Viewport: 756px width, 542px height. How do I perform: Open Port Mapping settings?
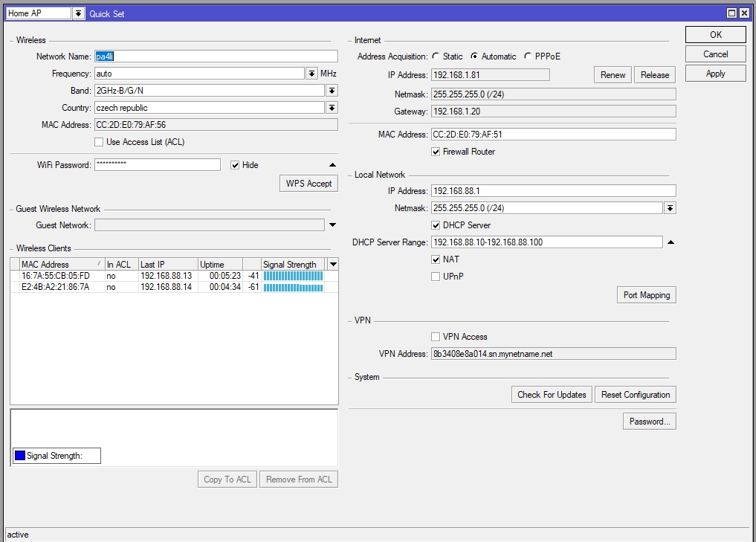646,295
